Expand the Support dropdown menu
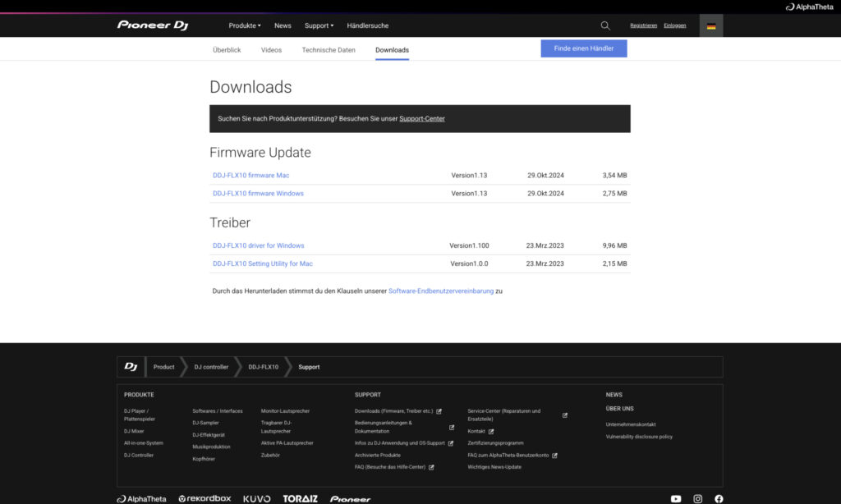 319,25
